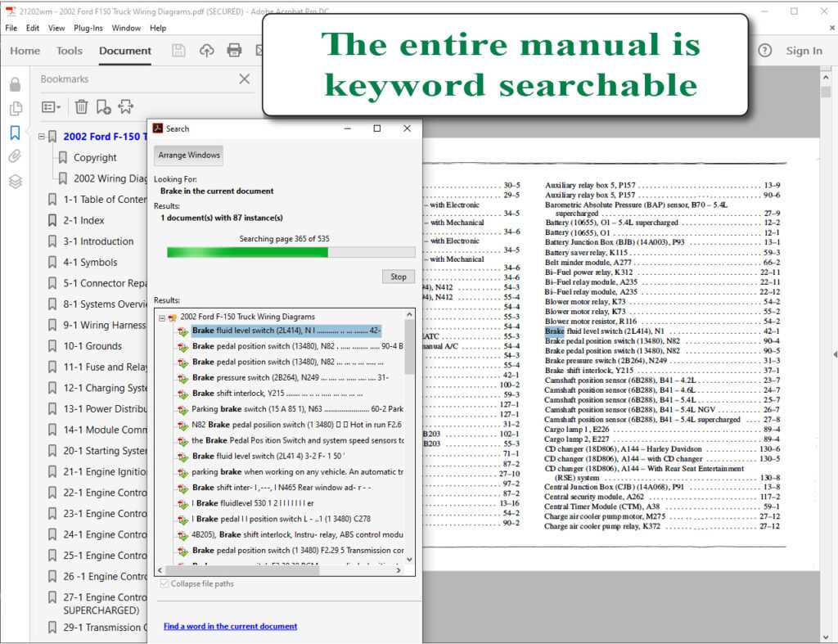Open the 3-1 Introduction bookmark
Screen dimensions: 838x644
tap(98, 241)
